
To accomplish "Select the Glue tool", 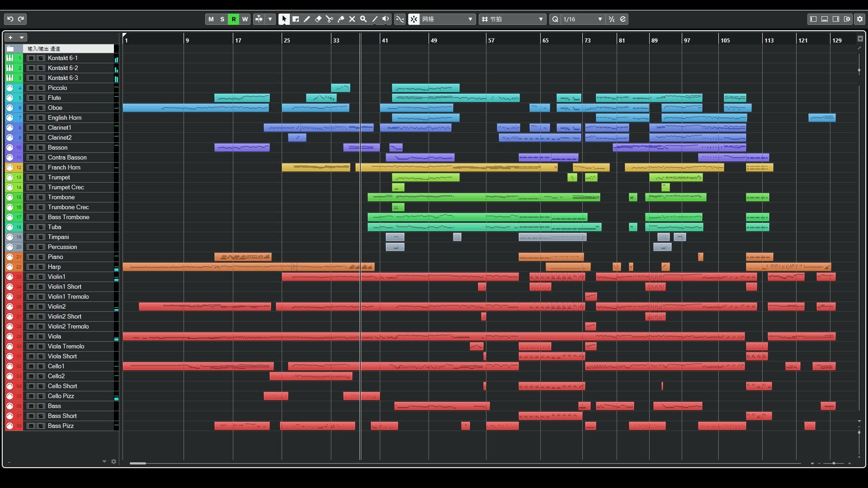I will point(341,19).
